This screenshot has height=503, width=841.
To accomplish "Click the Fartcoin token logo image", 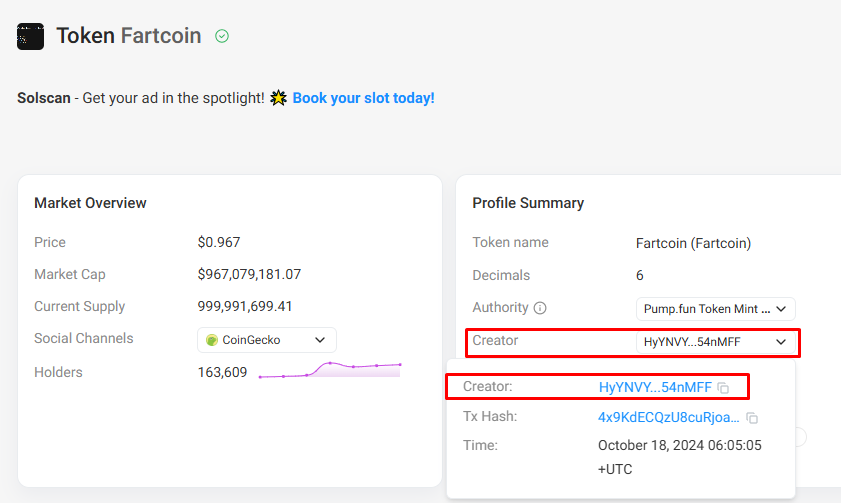I will click(x=30, y=36).
